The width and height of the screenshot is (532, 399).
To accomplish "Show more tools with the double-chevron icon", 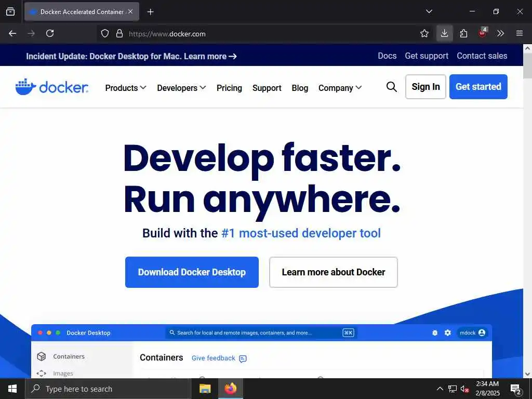I will click(x=500, y=33).
